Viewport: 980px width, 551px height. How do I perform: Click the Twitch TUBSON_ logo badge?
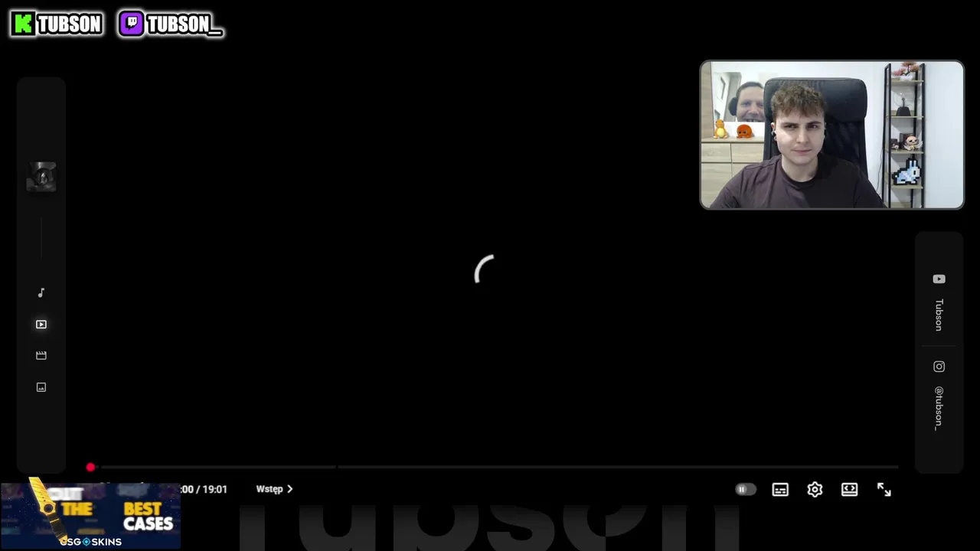(171, 24)
